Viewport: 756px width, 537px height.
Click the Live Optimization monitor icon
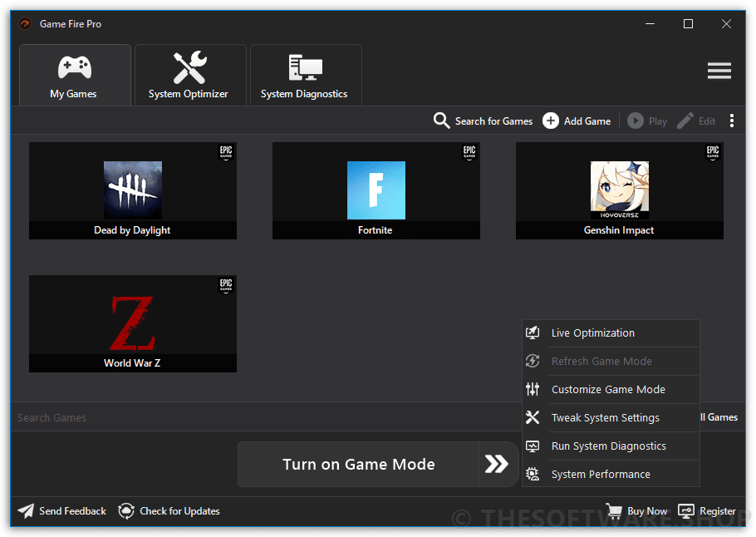533,333
